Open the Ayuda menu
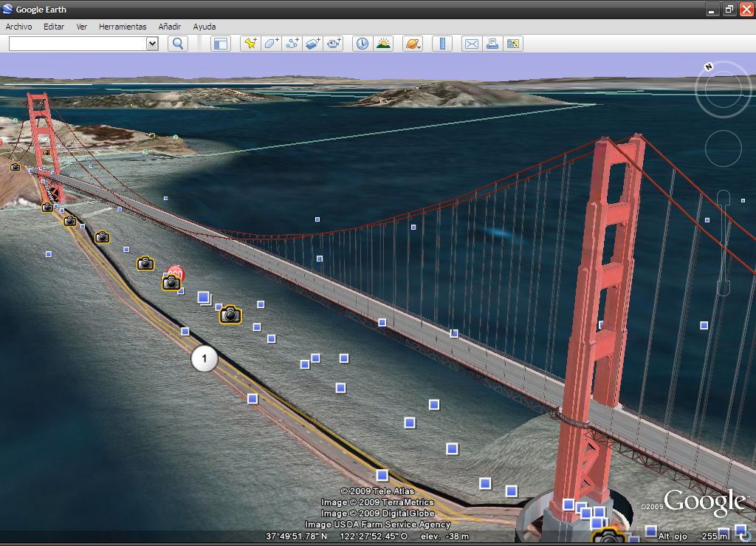 click(x=204, y=27)
